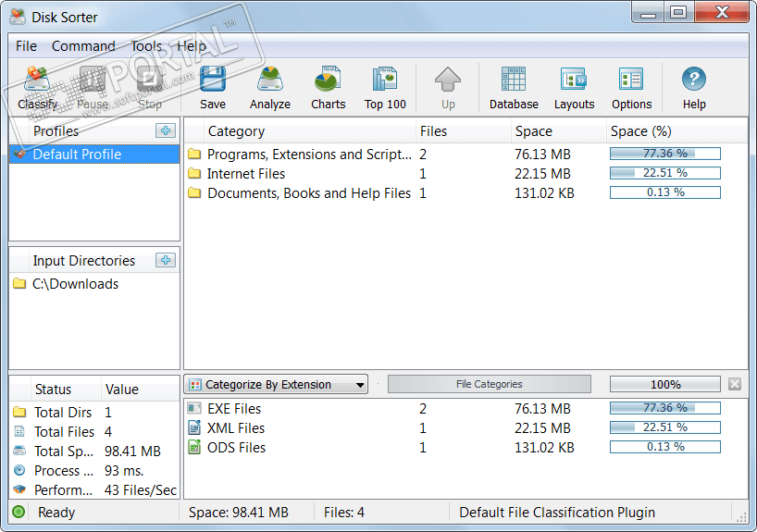
Task: Click the Total Dirs status row
Action: pos(94,413)
